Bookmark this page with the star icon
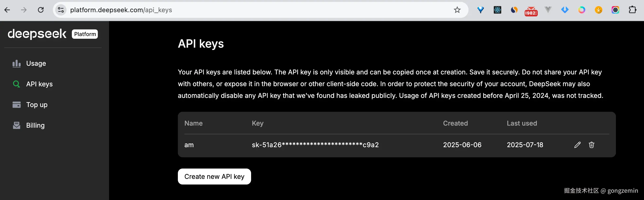The height and width of the screenshot is (200, 644). [457, 10]
